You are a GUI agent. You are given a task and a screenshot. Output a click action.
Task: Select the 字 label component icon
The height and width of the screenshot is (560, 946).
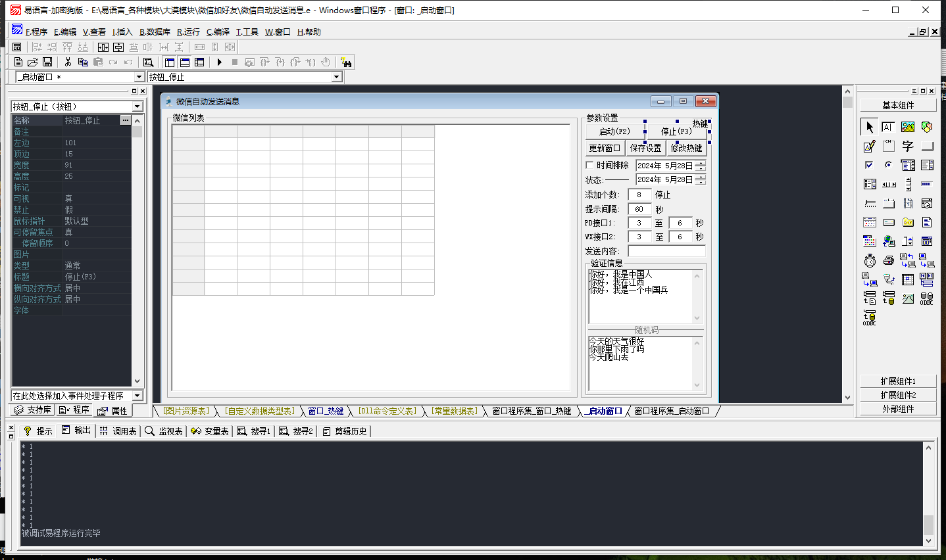click(908, 146)
